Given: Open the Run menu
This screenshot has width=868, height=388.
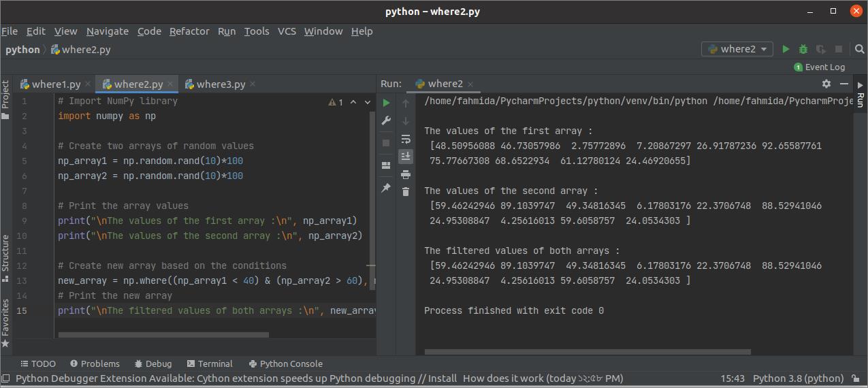Looking at the screenshot, I should click(227, 31).
